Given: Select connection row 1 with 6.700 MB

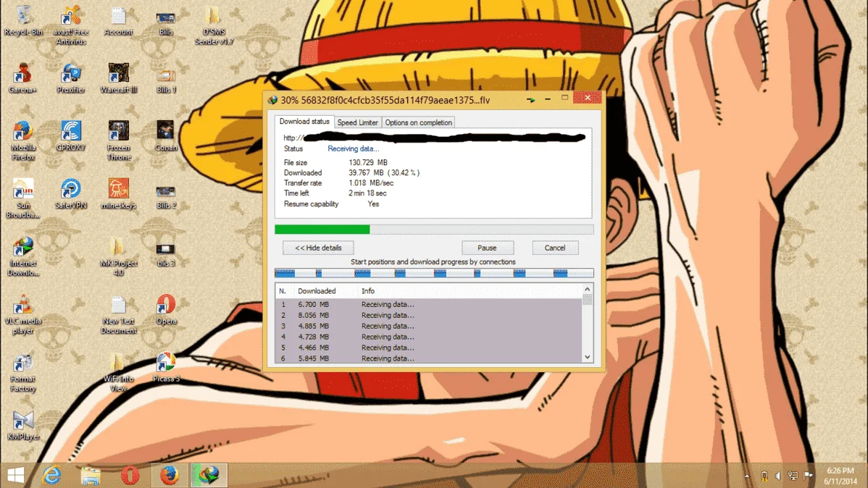Looking at the screenshot, I should pos(428,304).
